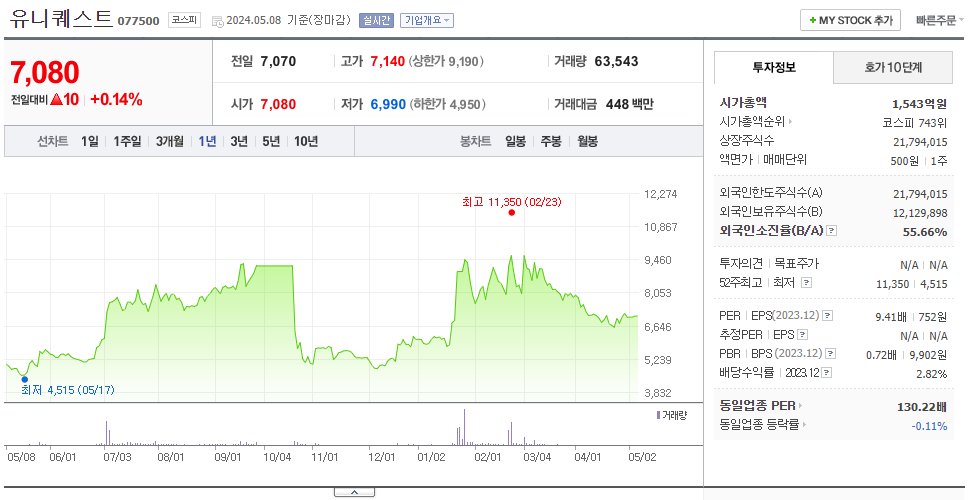Switch to 월봉 candlestick chart
Image resolution: width=968 pixels, height=500 pixels.
pos(588,142)
